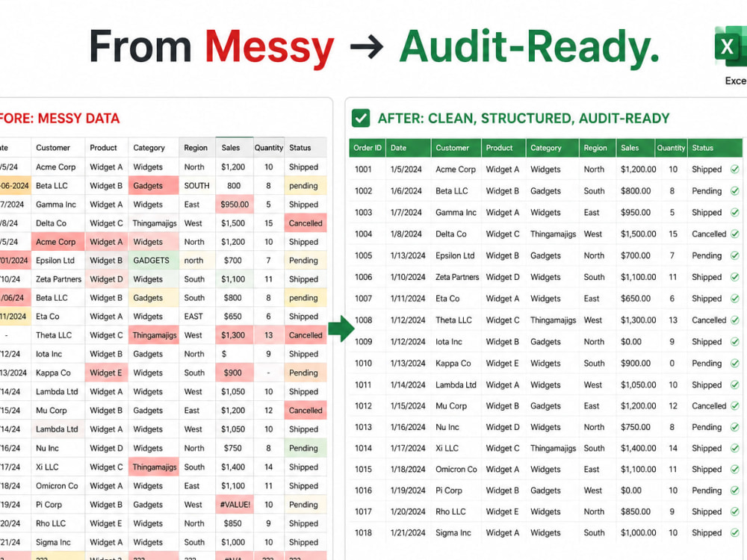This screenshot has height=560, width=747.
Task: Select the green Status header in clean table
Action: pyautogui.click(x=715, y=148)
